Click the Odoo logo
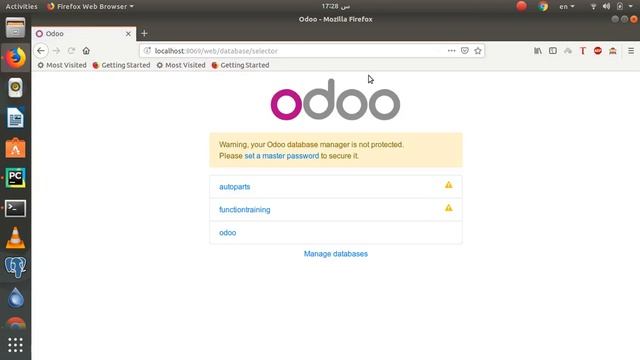 (x=335, y=100)
